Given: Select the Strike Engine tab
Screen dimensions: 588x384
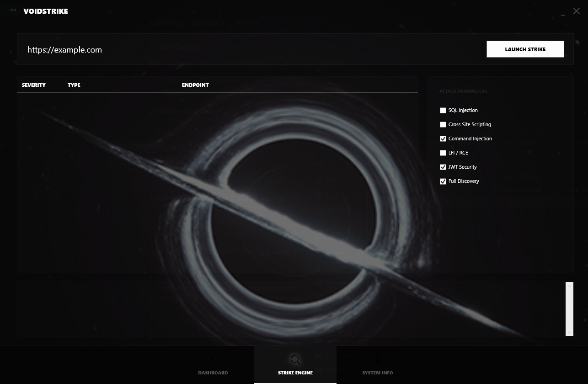Looking at the screenshot, I should pos(295,365).
